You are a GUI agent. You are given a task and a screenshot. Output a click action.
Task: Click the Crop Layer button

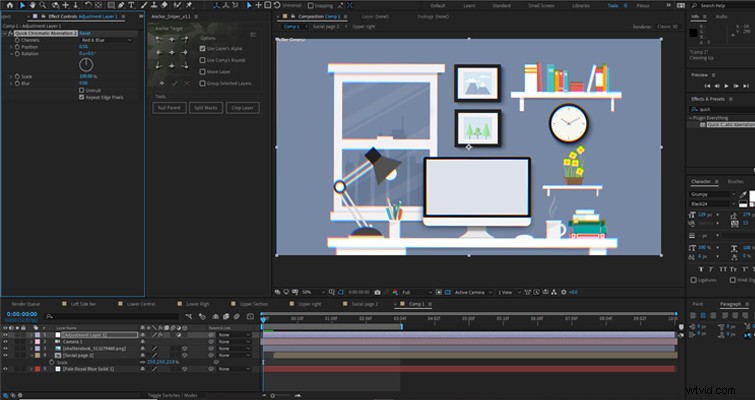[x=242, y=108]
